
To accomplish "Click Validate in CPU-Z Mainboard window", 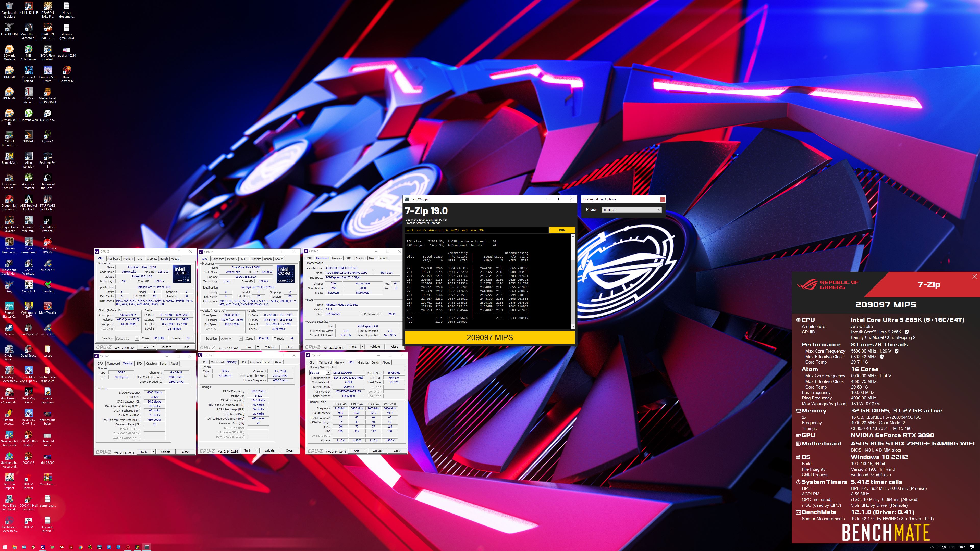I will point(375,347).
